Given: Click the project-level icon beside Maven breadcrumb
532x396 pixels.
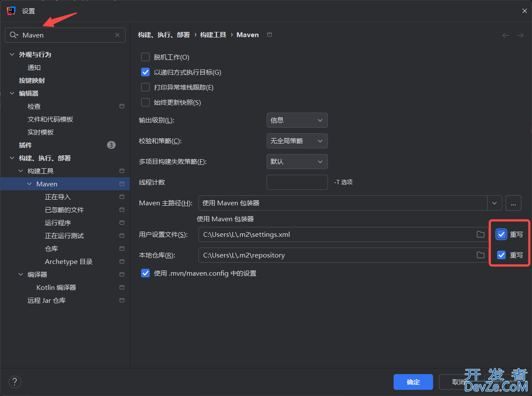Looking at the screenshot, I should pos(270,35).
